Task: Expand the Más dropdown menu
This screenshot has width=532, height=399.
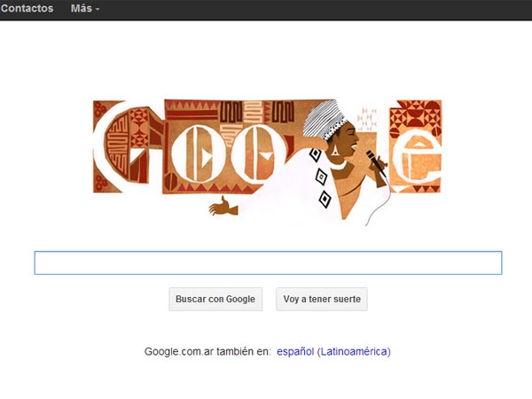Action: (x=85, y=8)
